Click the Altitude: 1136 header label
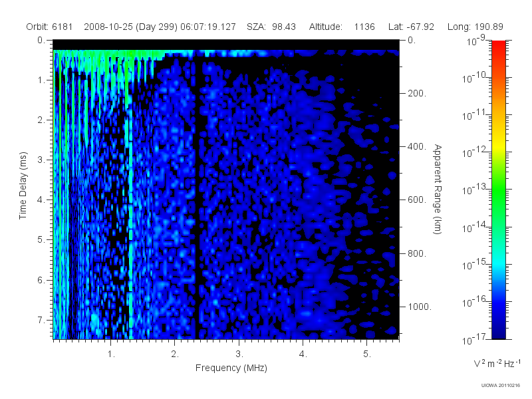The height and width of the screenshot is (399, 532). coord(342,27)
